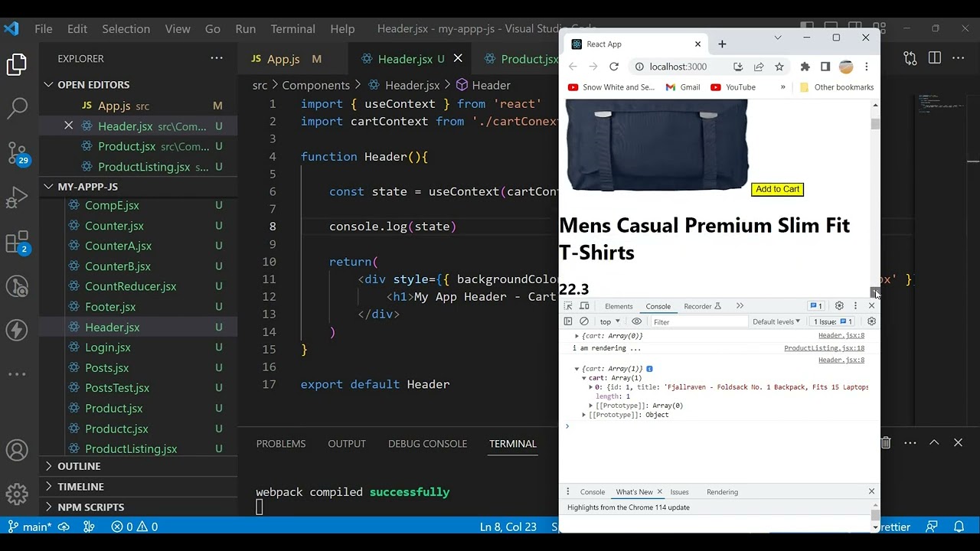Expand the NPM SCRIPTS section

tap(90, 507)
